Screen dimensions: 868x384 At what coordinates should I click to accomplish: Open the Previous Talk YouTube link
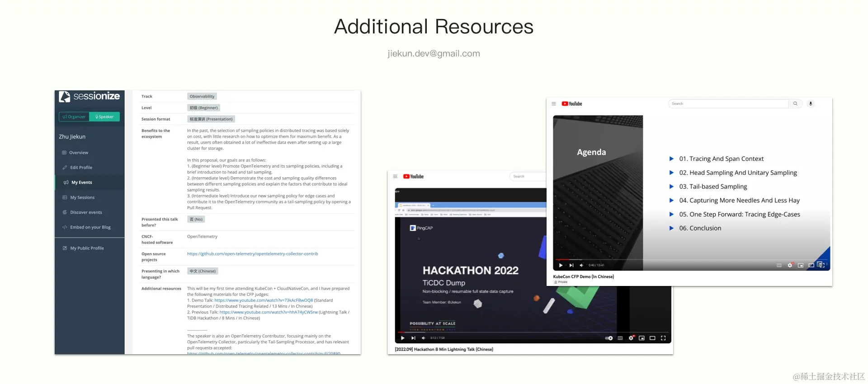click(269, 312)
